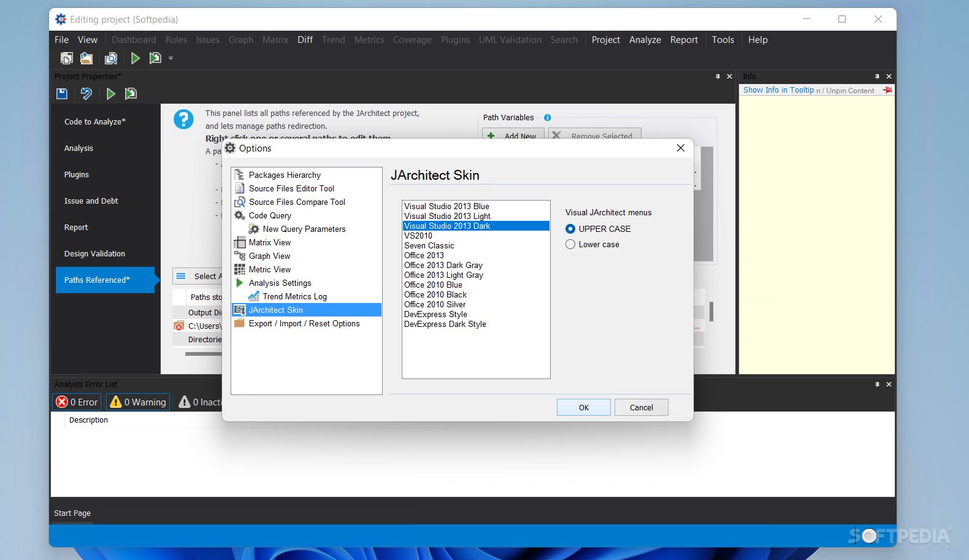Select the Lower case radio button
969x560 pixels.
pyautogui.click(x=570, y=244)
